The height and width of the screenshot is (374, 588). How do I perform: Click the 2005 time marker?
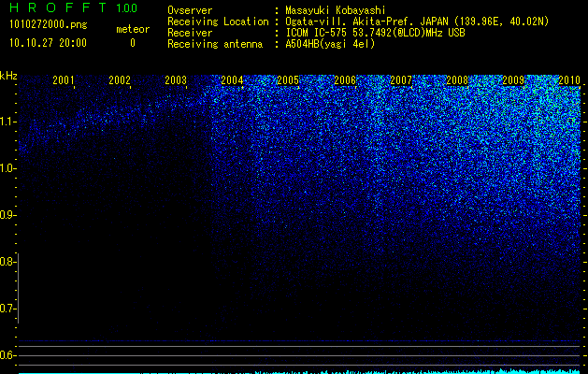click(x=288, y=80)
